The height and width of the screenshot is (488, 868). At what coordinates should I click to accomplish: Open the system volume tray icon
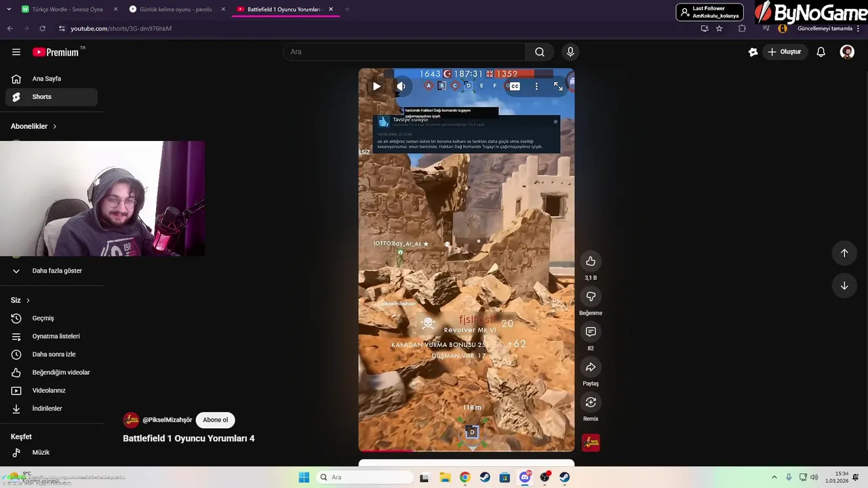tap(814, 477)
